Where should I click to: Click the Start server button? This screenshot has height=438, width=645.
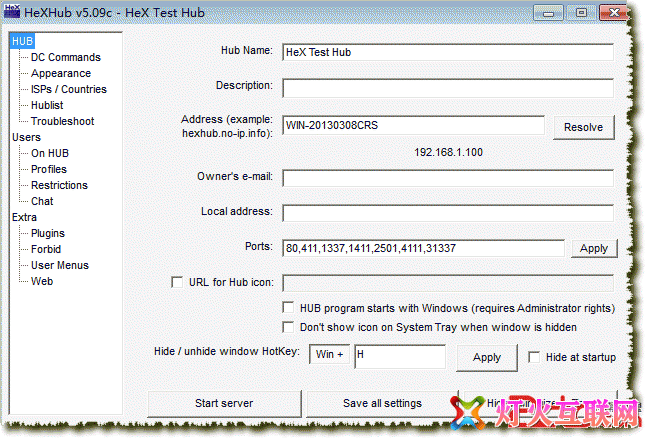coord(224,403)
